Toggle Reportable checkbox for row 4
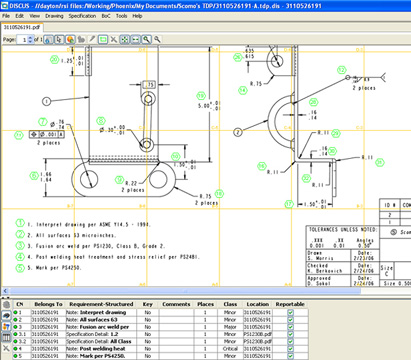The width and height of the screenshot is (411, 360). tap(290, 349)
